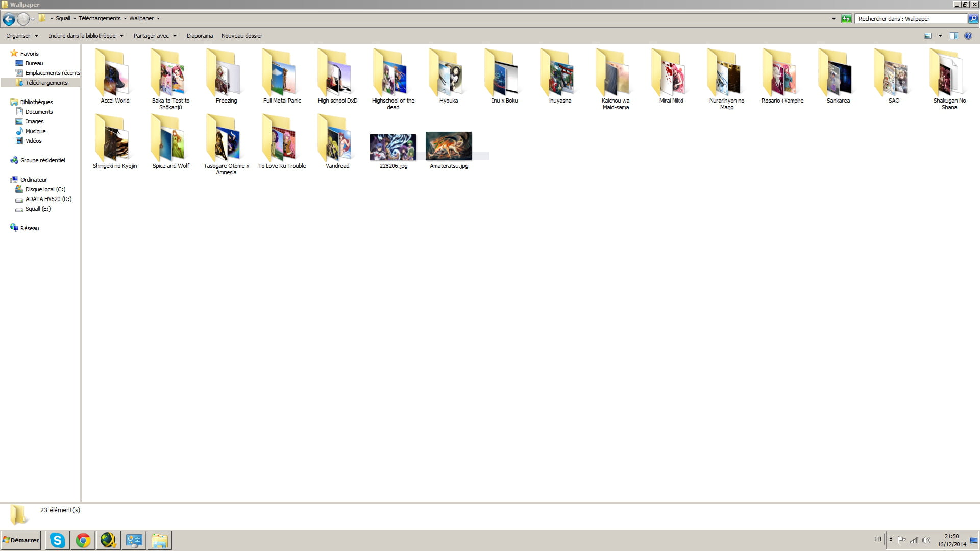The width and height of the screenshot is (980, 551).
Task: Toggle the preview pane
Action: pos(953,36)
